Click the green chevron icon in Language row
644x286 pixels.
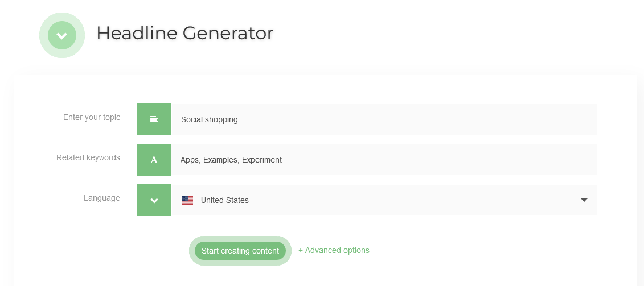coord(154,200)
